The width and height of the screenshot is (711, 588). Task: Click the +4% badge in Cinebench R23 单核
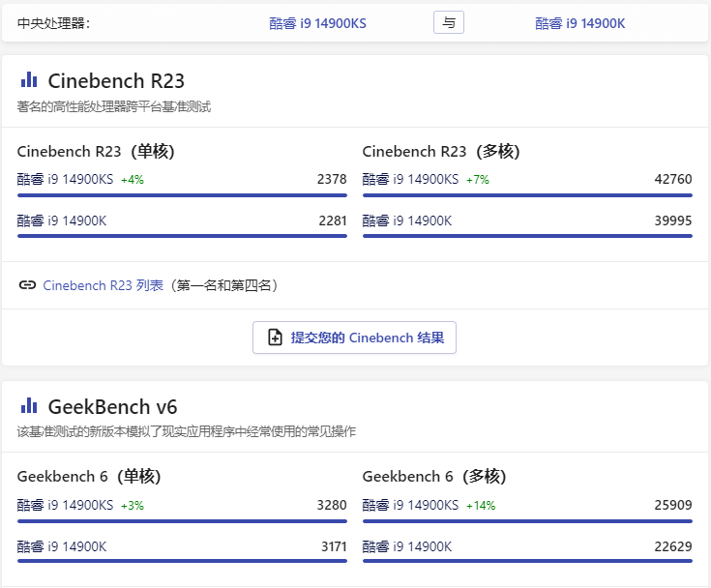132,179
